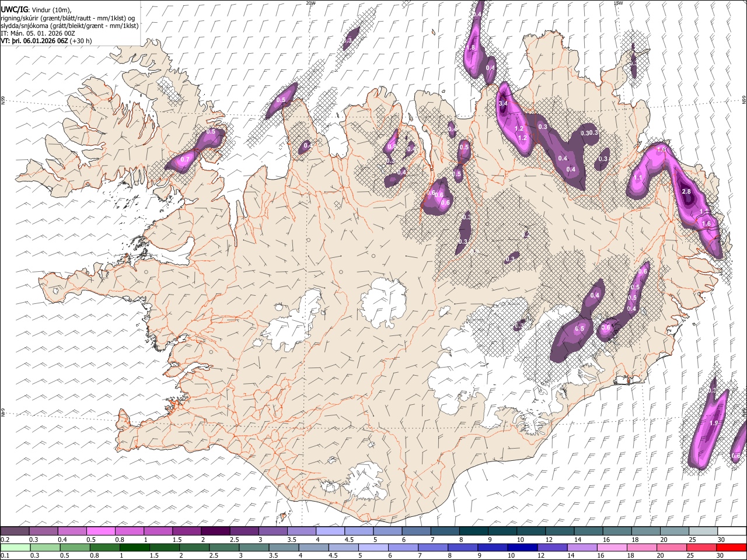Click the 1.9 precipitation value offshore
This screenshot has width=747, height=560.
[713, 422]
